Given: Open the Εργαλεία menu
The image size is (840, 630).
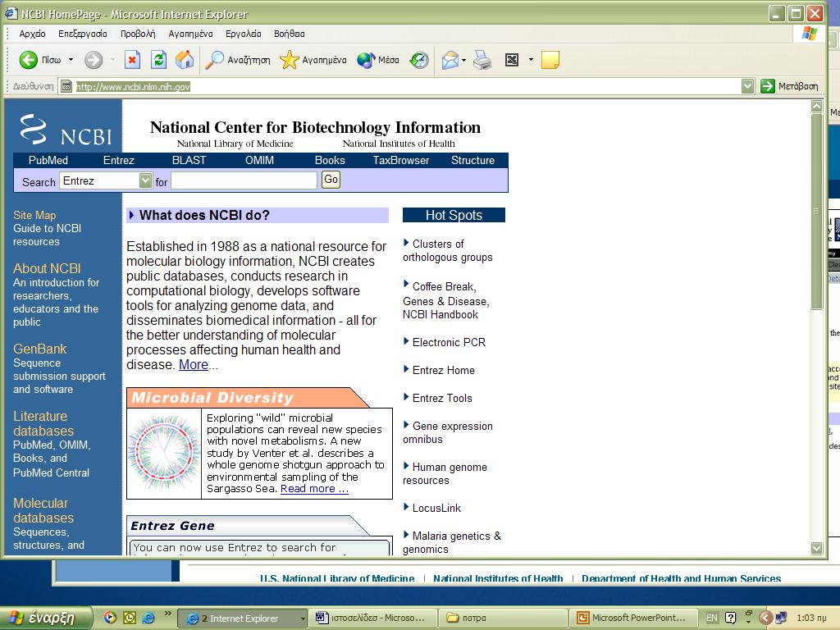Looking at the screenshot, I should tap(243, 34).
